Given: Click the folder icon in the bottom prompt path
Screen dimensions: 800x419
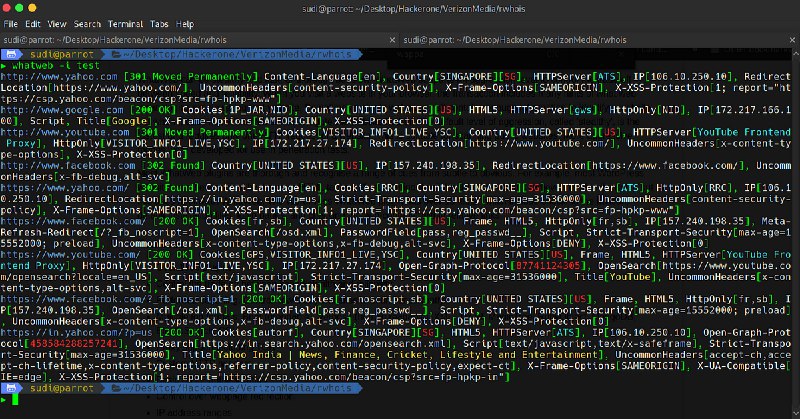Looking at the screenshot, I should (116, 388).
